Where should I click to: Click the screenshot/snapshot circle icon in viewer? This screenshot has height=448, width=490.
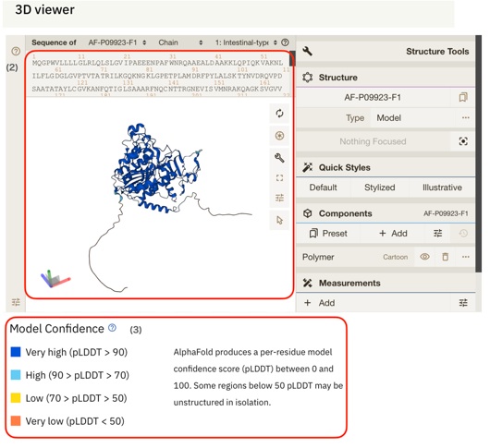tap(279, 136)
